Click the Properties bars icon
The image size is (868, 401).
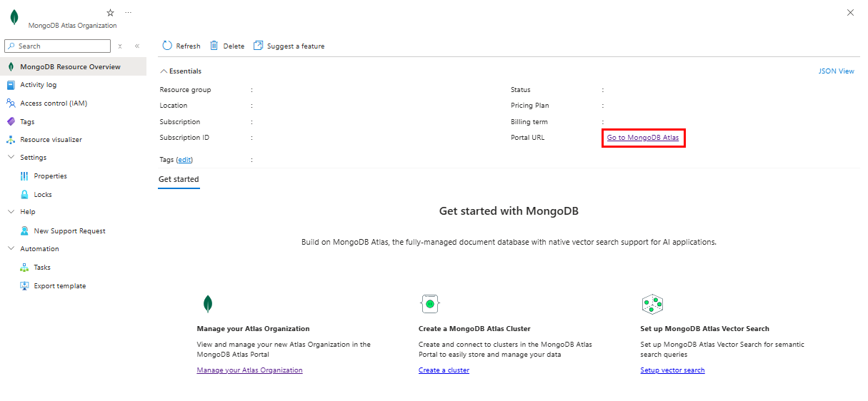pos(24,176)
